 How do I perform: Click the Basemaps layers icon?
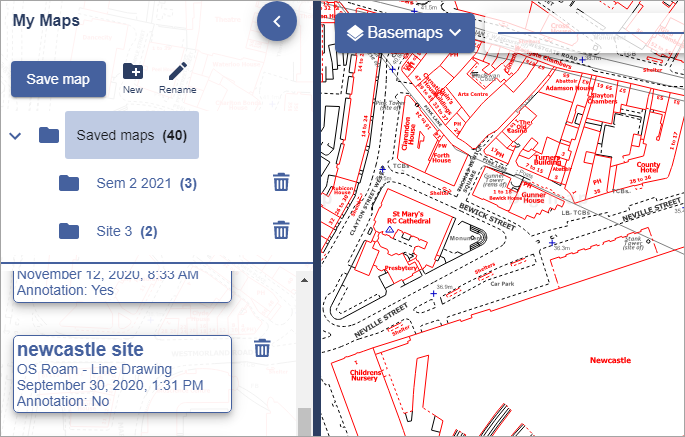[x=355, y=33]
